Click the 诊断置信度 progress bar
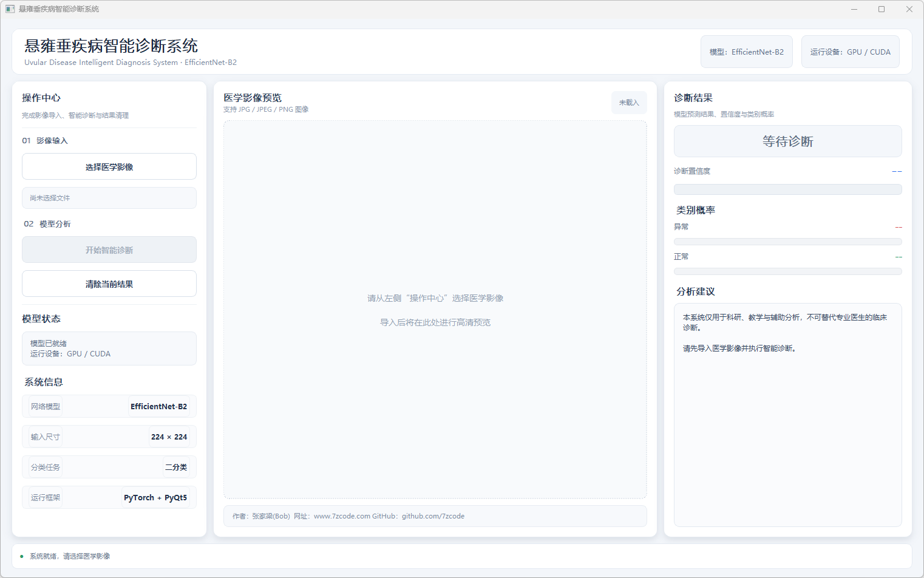This screenshot has width=924, height=578. (788, 189)
